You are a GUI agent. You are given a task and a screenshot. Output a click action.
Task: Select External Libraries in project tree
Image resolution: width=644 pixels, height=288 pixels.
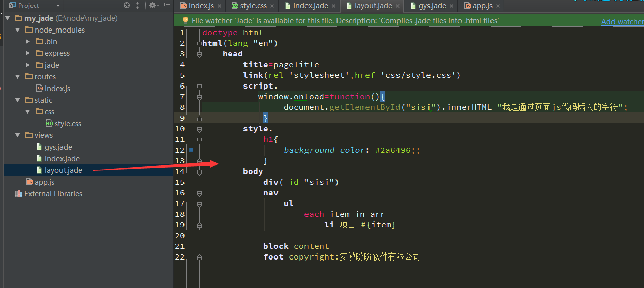[x=53, y=194]
